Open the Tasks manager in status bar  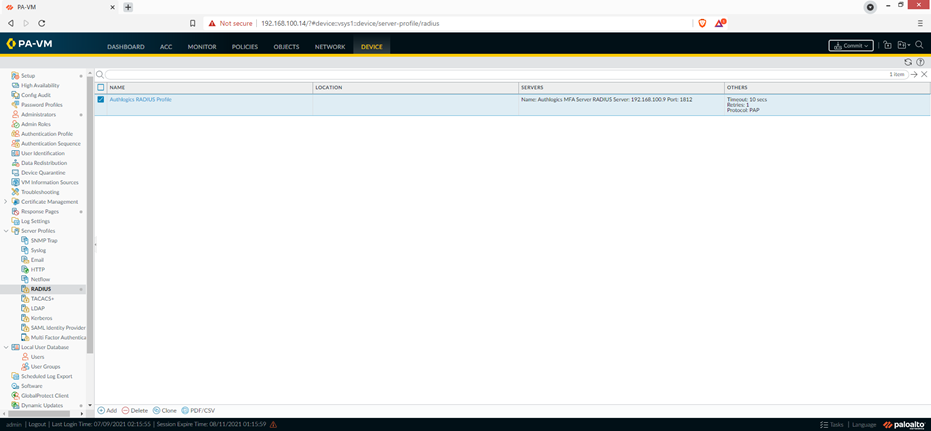click(x=831, y=424)
